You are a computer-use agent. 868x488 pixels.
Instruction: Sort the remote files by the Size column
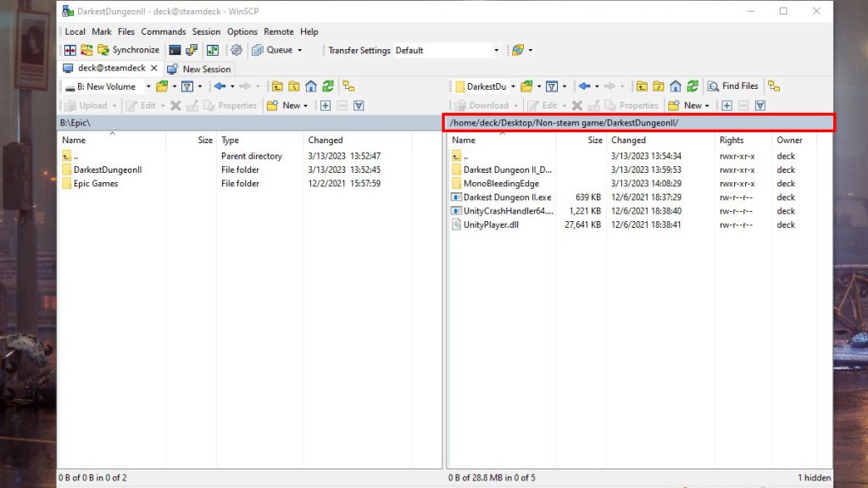[594, 140]
